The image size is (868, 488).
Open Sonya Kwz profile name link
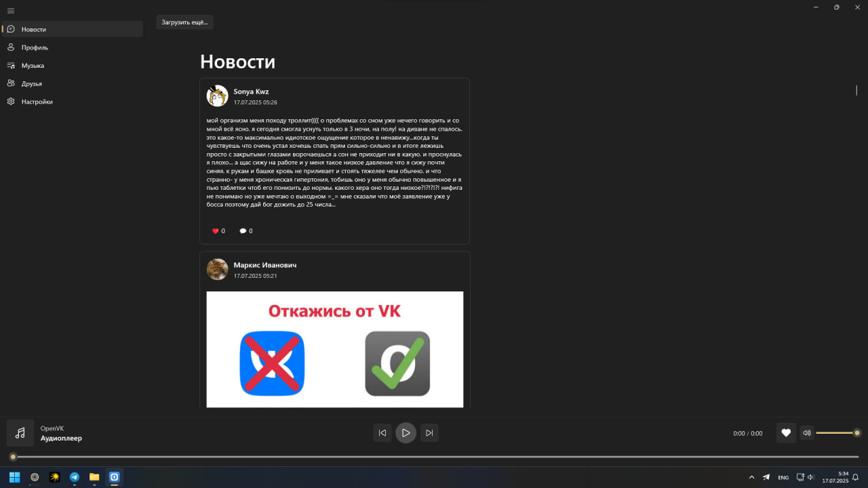point(251,91)
